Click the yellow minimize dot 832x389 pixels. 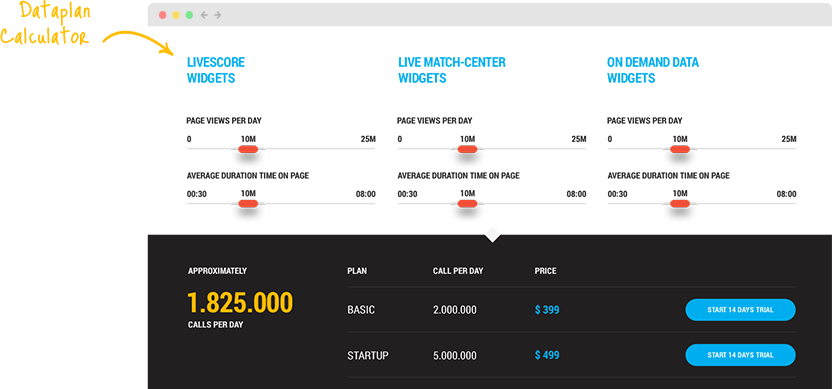pyautogui.click(x=176, y=15)
